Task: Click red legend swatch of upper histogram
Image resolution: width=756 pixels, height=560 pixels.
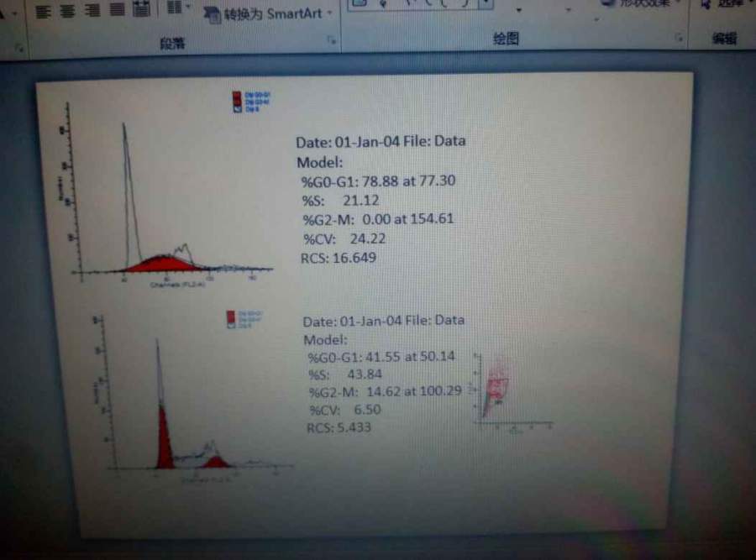Action: 237,98
